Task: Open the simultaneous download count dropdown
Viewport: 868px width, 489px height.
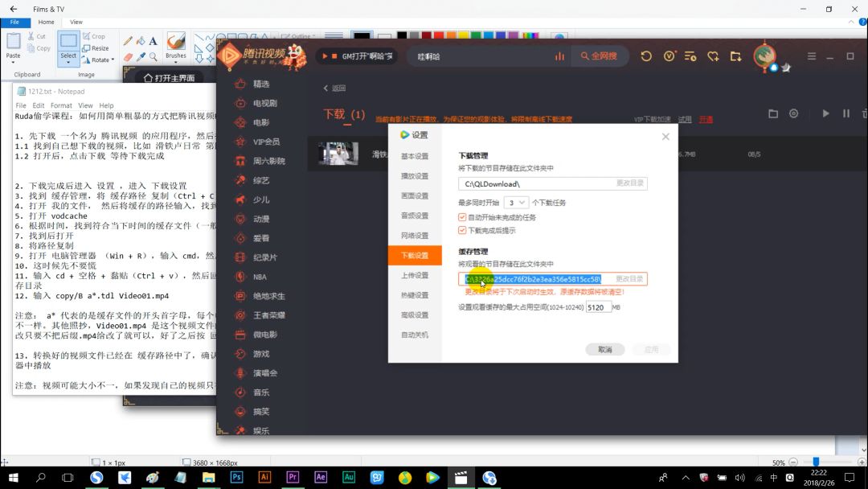Action: tap(516, 203)
